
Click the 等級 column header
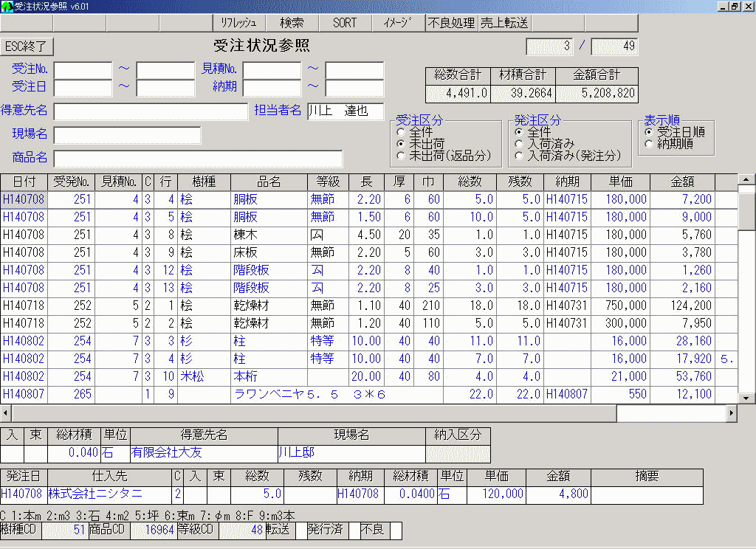click(328, 182)
